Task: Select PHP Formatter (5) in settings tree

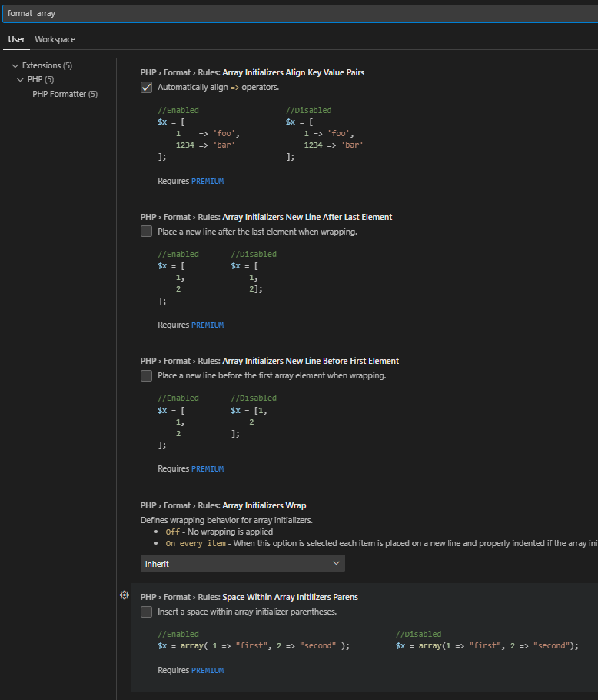Action: point(65,94)
